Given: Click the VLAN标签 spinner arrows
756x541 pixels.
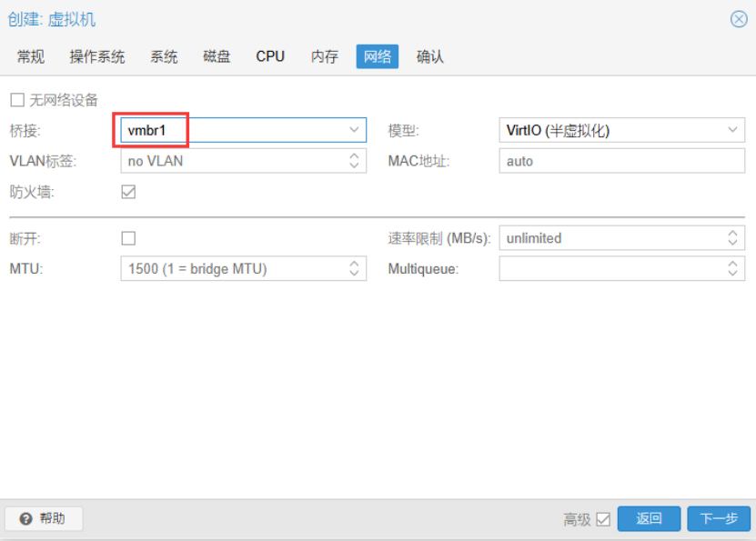Looking at the screenshot, I should 354,161.
